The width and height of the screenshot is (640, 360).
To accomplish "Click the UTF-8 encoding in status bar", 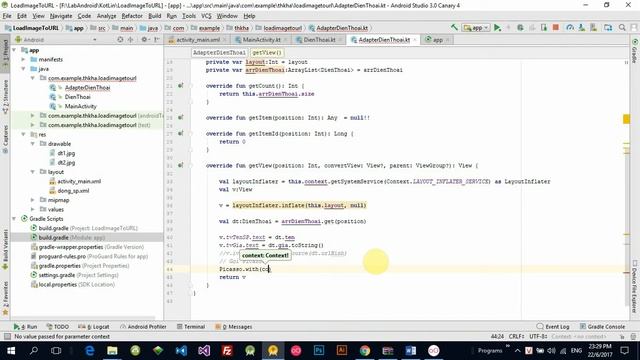I will [x=538, y=337].
